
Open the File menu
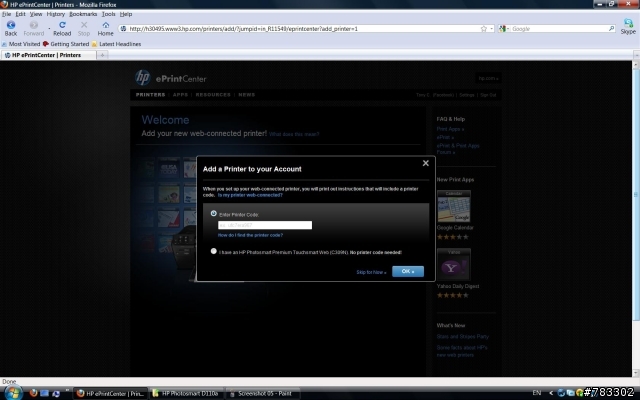coord(7,14)
